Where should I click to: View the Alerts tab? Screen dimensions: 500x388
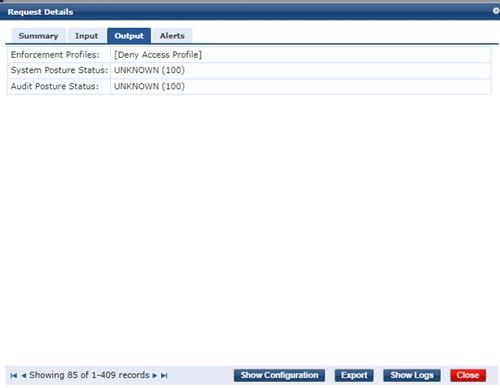click(x=172, y=36)
